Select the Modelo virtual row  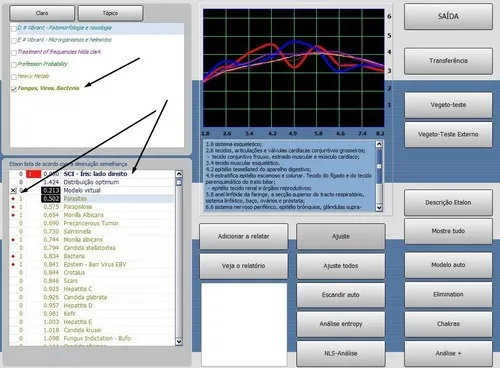click(x=92, y=191)
